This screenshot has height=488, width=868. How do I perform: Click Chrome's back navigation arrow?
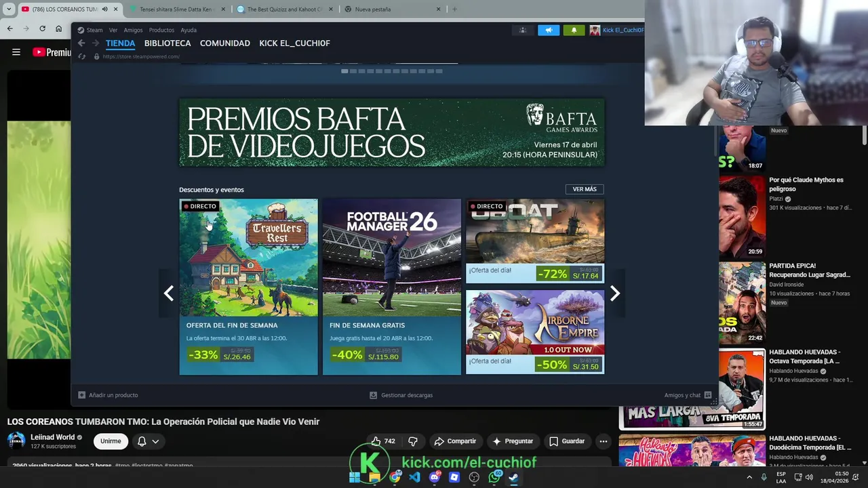point(9,28)
